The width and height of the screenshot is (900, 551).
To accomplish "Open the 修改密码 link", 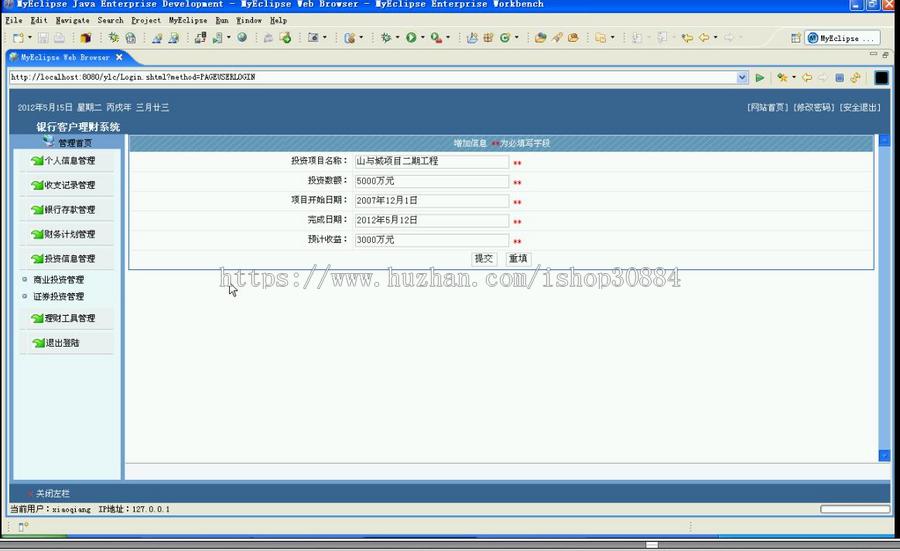I will click(814, 107).
